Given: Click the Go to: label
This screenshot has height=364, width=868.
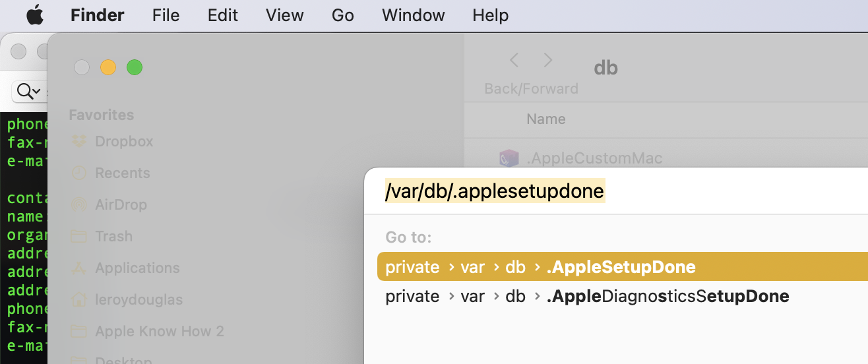Looking at the screenshot, I should click(408, 237).
